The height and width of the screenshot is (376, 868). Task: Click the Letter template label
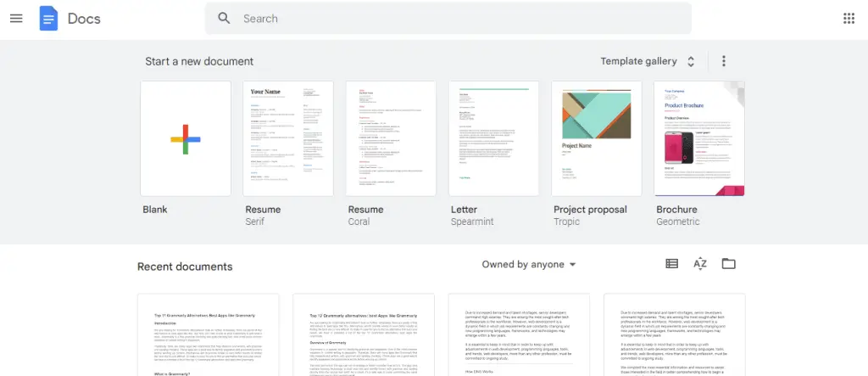click(464, 210)
